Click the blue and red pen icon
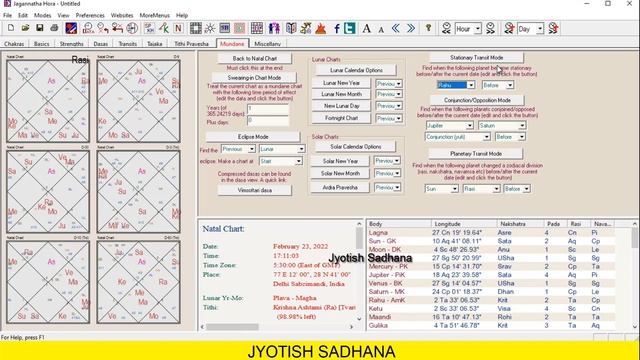640x360 pixels. pos(71,28)
